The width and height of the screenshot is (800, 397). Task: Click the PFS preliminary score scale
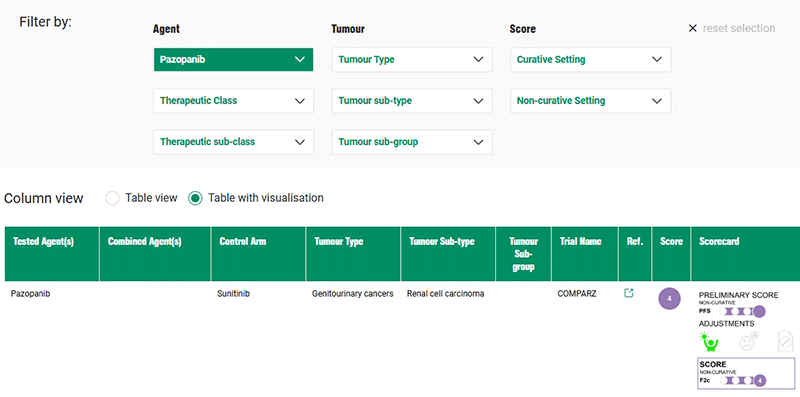pyautogui.click(x=742, y=311)
